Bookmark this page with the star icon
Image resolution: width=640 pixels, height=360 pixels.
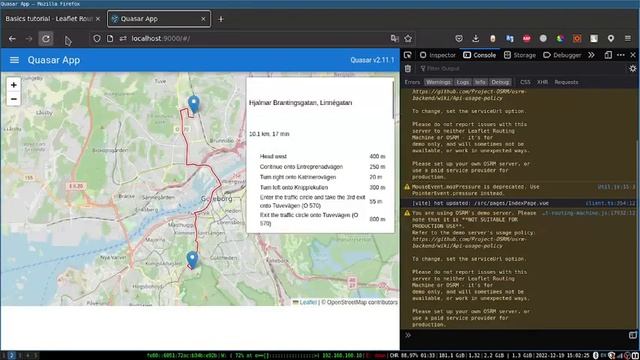coord(408,38)
